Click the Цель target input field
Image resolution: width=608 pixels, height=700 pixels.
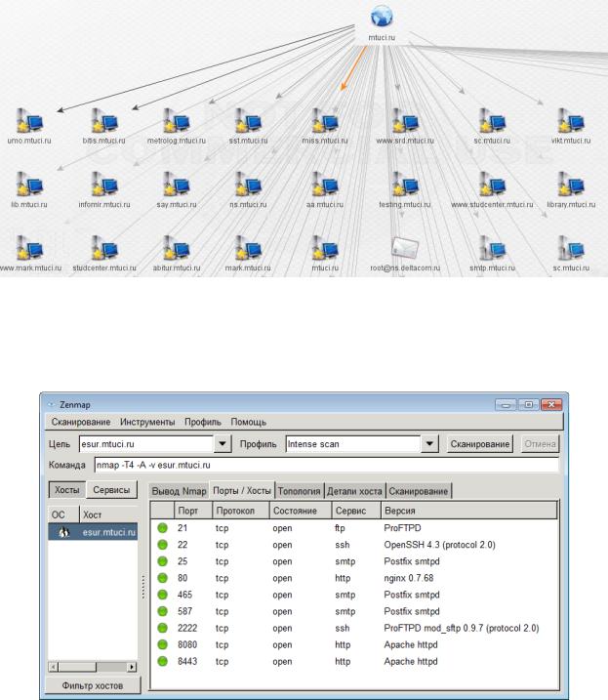[x=146, y=444]
